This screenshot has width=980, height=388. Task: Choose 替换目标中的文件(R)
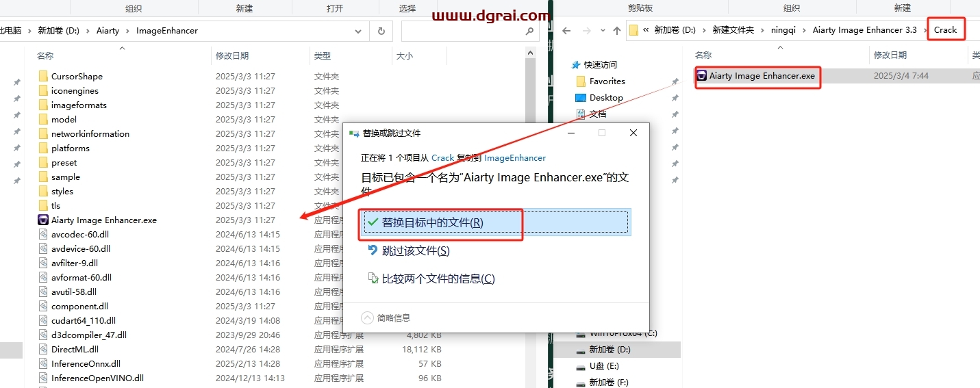coord(494,222)
